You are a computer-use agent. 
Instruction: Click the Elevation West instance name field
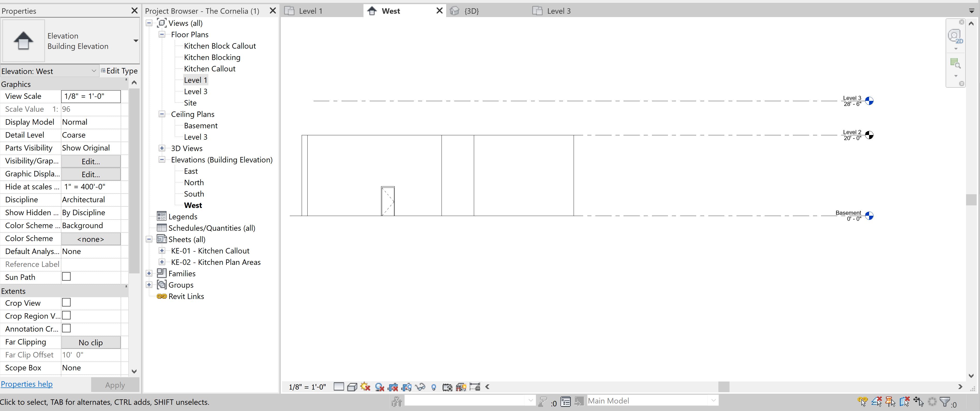pos(47,70)
